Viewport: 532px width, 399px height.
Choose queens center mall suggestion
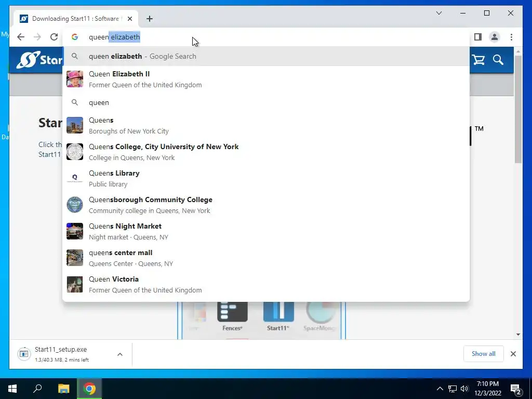point(266,258)
